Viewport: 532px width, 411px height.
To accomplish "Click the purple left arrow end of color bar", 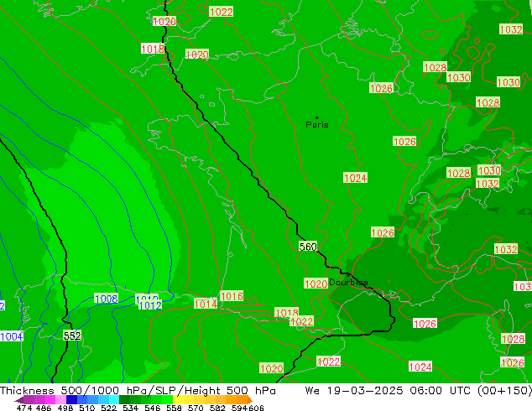I will [19, 400].
